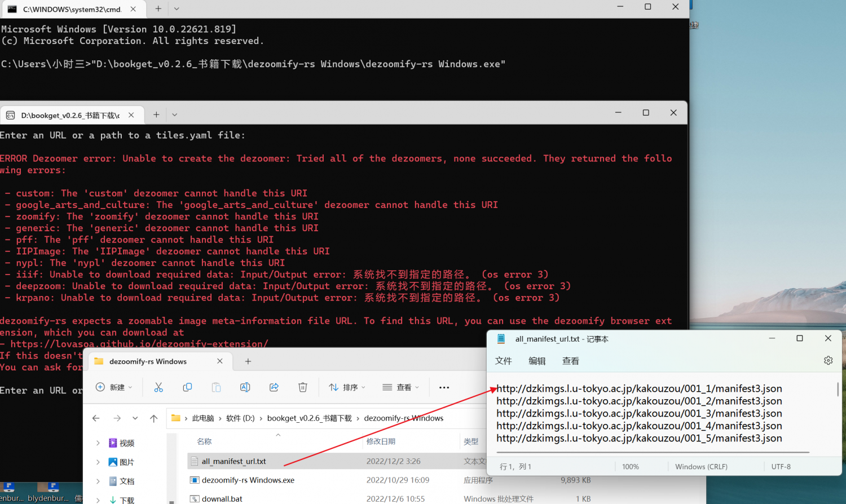Click the 001_5 manifest URL line in Notepad

point(639,438)
